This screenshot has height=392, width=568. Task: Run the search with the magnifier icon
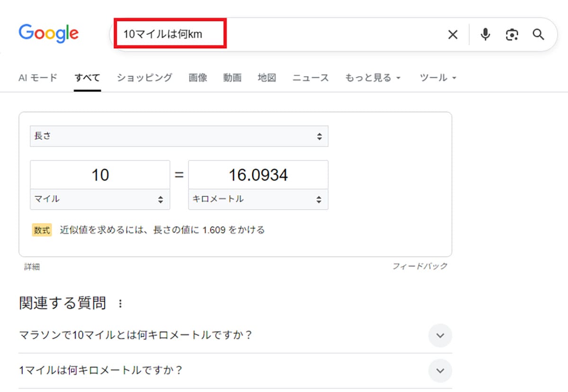pos(539,34)
